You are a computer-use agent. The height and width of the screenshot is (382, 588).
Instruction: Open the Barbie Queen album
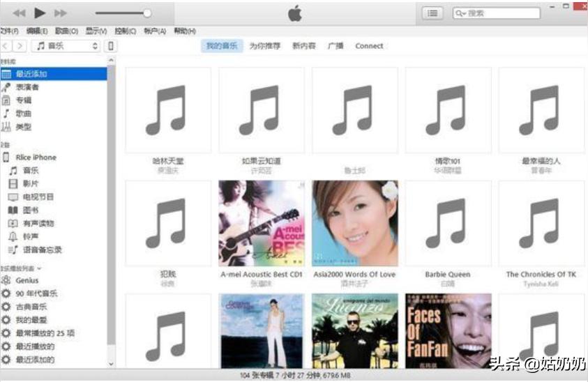[x=448, y=224]
